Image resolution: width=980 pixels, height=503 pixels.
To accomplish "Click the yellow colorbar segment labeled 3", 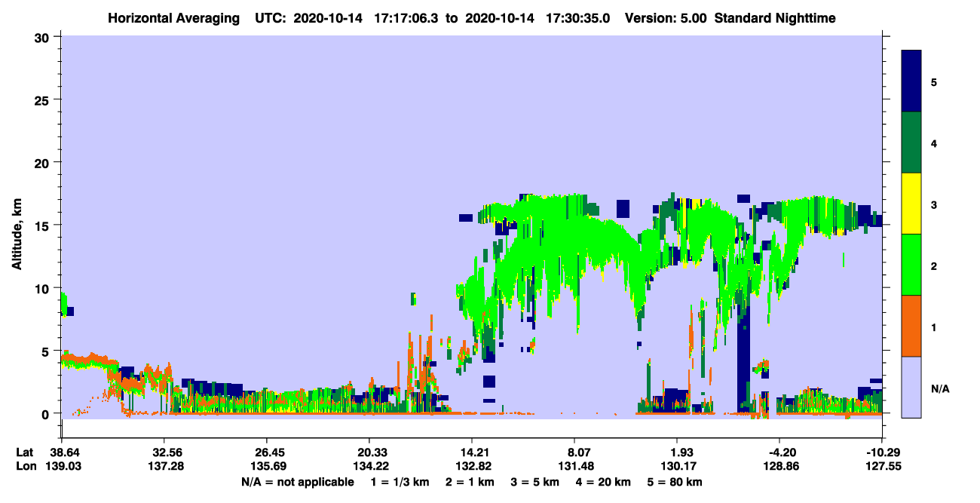I will pos(911,204).
